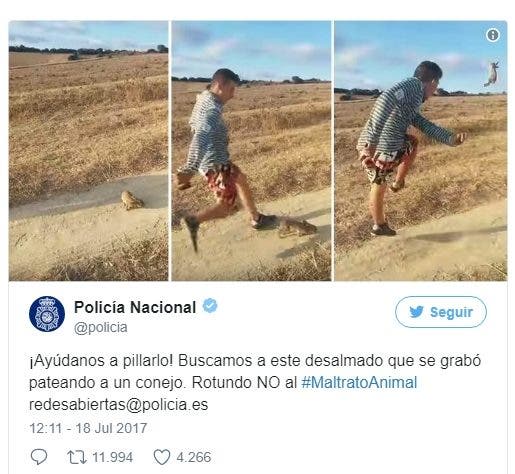Click the heart like icon

click(x=162, y=457)
